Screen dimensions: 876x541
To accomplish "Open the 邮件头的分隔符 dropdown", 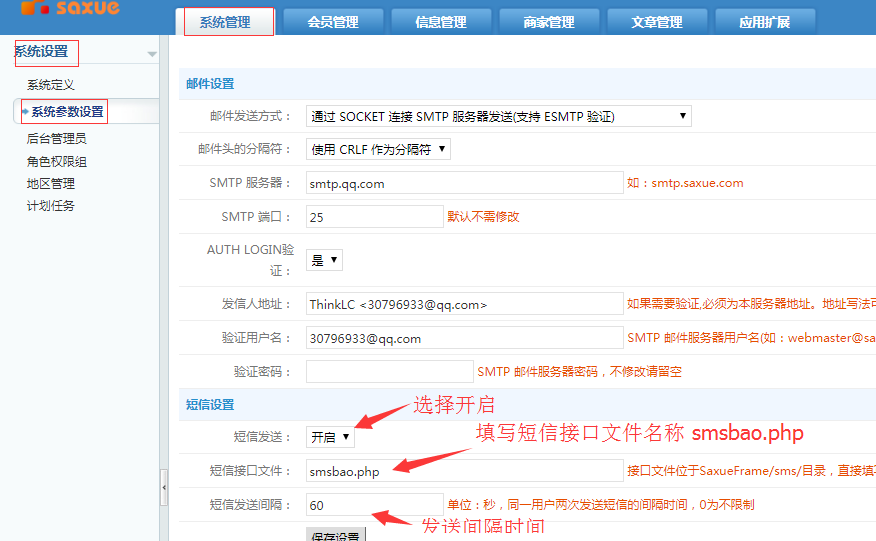I will 377,149.
